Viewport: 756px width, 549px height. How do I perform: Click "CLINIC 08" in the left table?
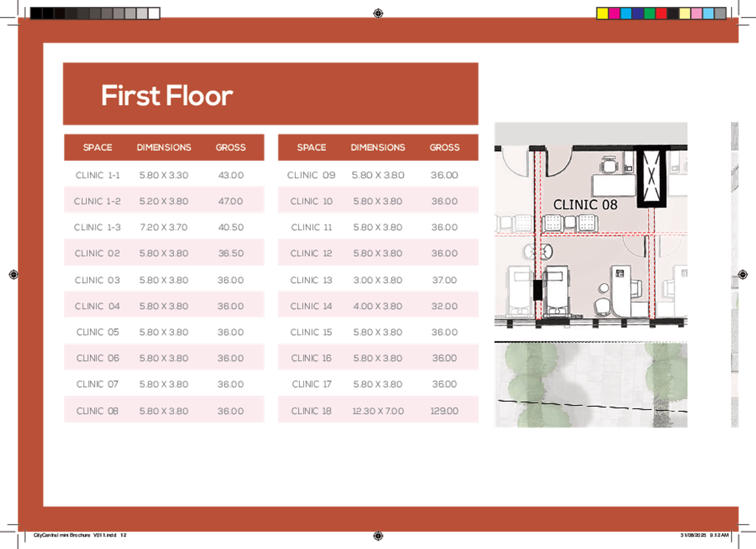click(x=97, y=411)
